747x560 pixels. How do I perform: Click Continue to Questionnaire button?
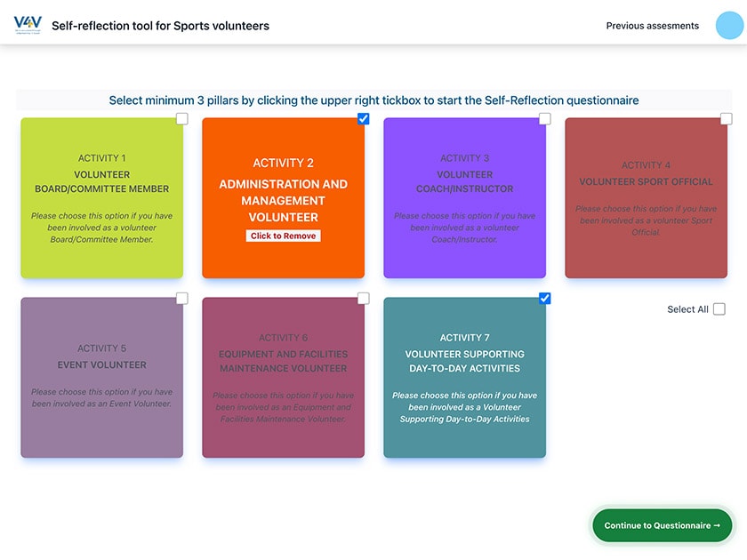[663, 525]
